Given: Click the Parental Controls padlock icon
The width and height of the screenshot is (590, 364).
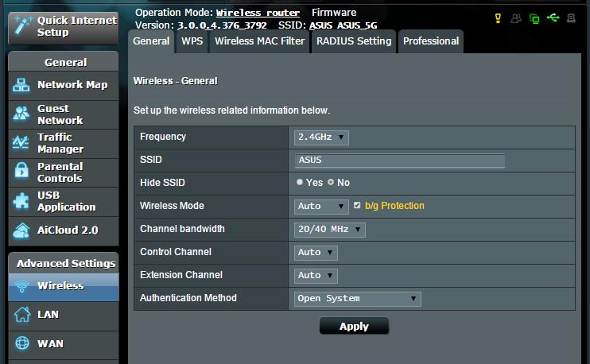Looking at the screenshot, I should [21, 170].
